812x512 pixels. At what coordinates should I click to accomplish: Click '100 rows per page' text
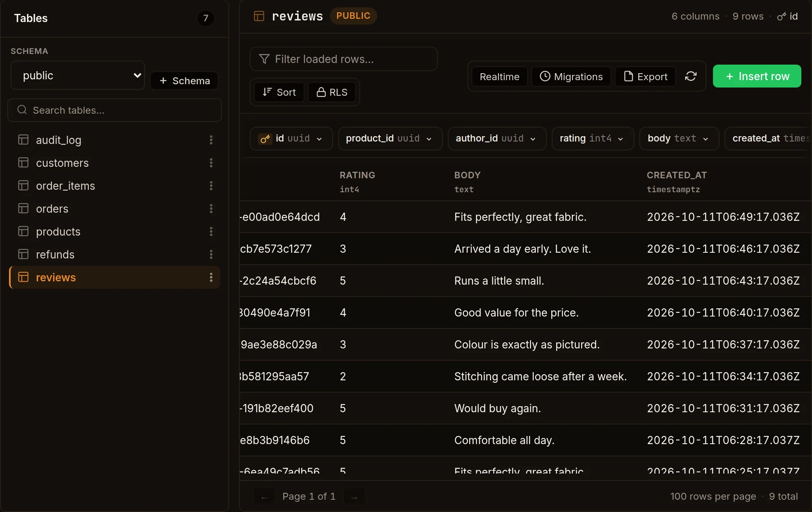tap(713, 496)
